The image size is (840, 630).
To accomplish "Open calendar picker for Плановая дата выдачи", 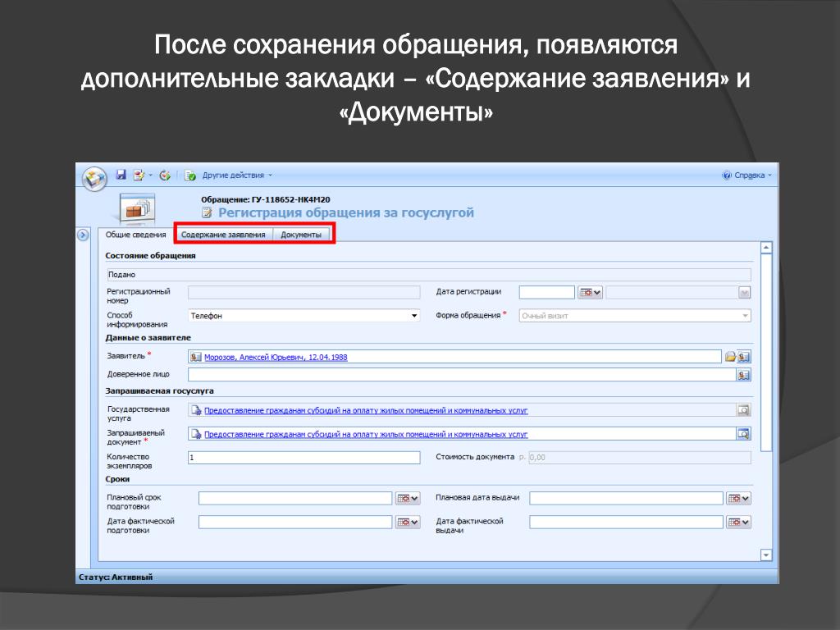I will 739,498.
